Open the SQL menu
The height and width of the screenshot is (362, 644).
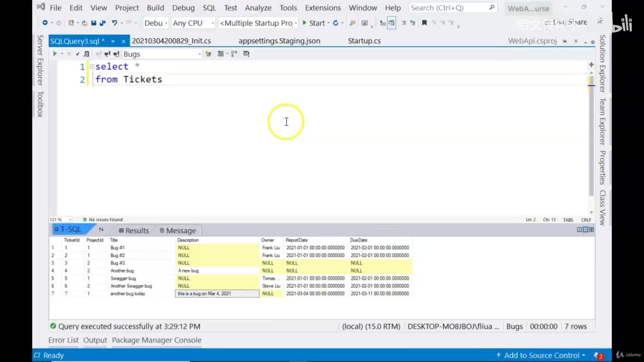point(209,8)
